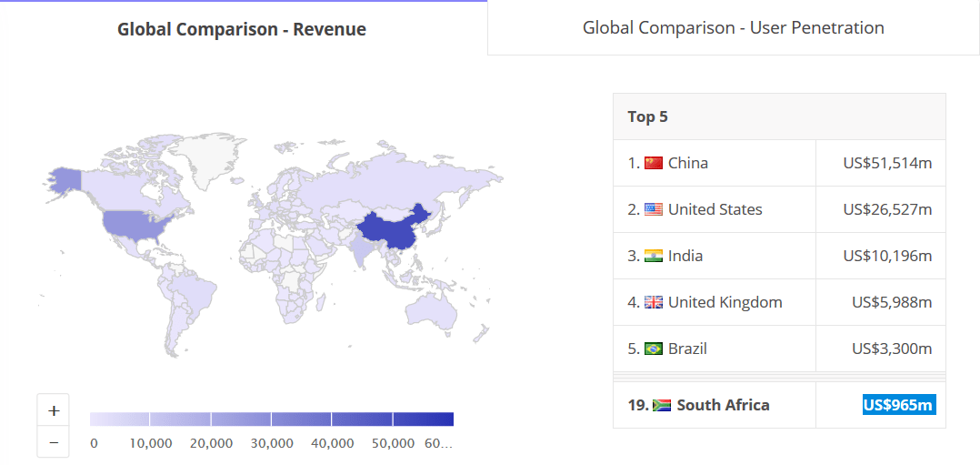Click the India flag icon
Image resolution: width=980 pixels, height=465 pixels.
653,256
